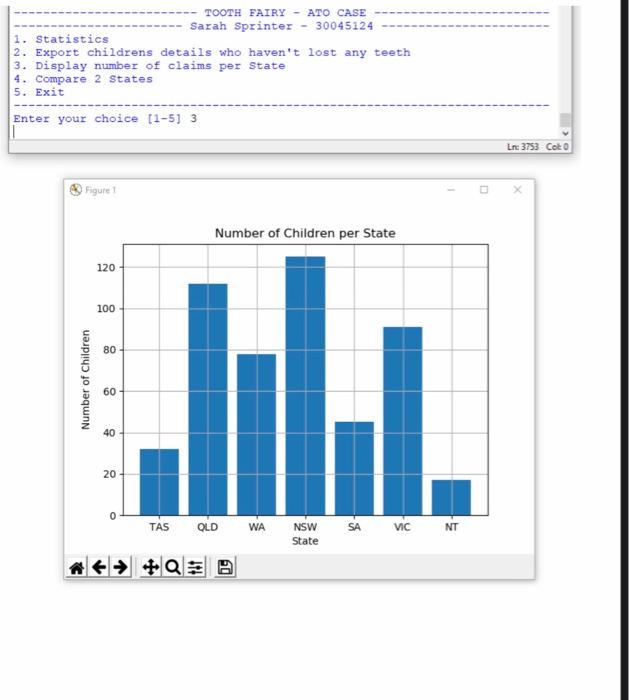629x700 pixels.
Task: Click the 'Export childrens details' line
Action: [x=212, y=53]
